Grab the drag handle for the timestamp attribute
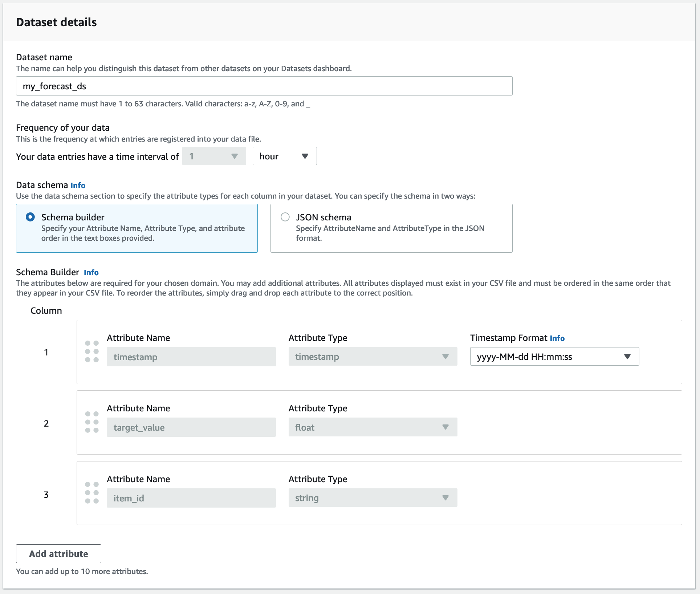The image size is (700, 594). pos(92,351)
